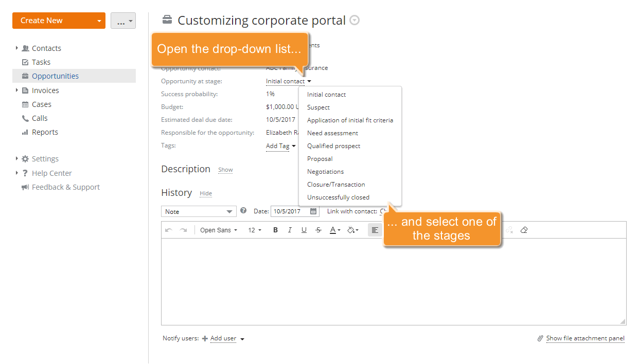Apply bold formatting in the editor

[275, 230]
